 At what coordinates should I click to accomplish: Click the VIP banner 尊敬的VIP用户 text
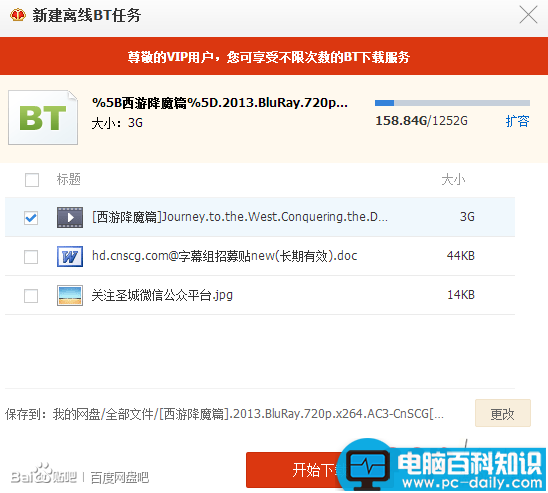tap(268, 57)
